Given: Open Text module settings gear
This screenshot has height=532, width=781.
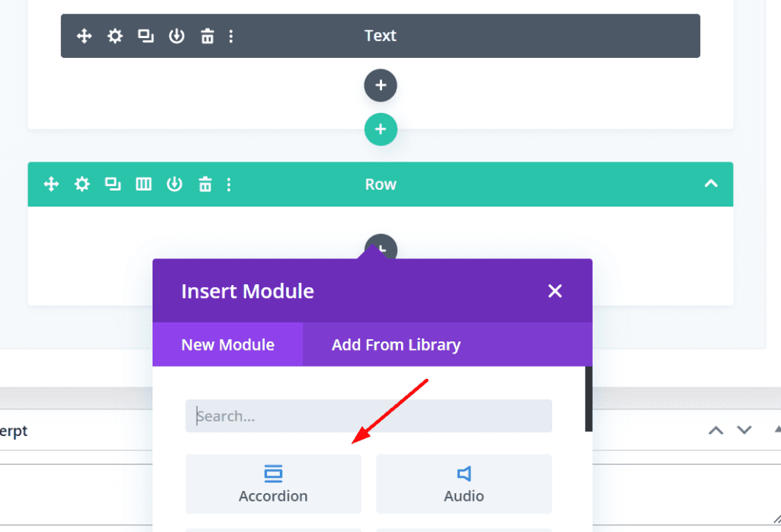Looking at the screenshot, I should 115,36.
